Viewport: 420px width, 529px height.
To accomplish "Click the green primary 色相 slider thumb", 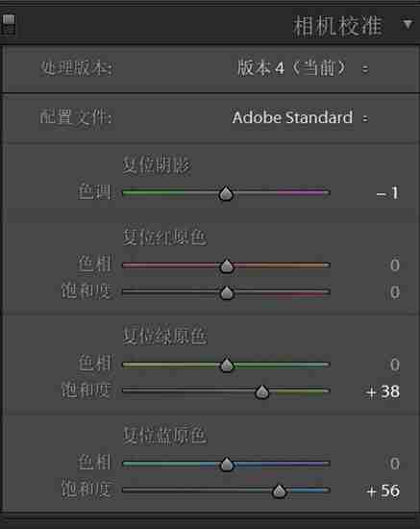I will [227, 365].
